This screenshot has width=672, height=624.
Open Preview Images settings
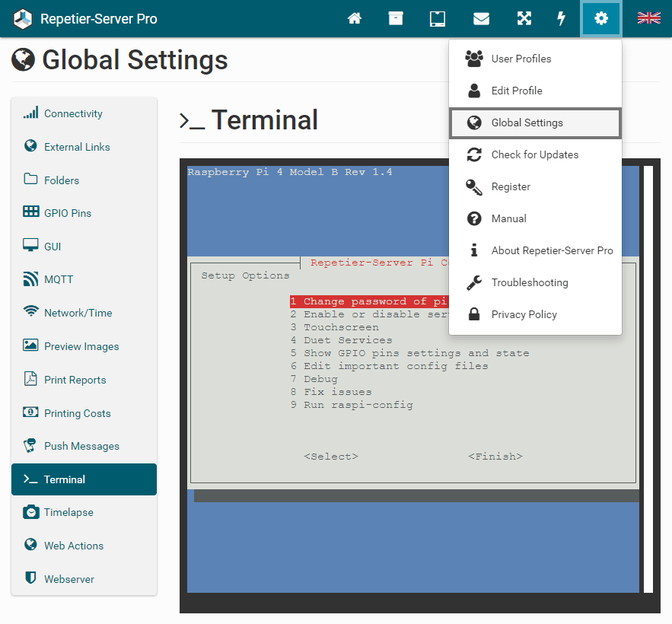(x=84, y=346)
